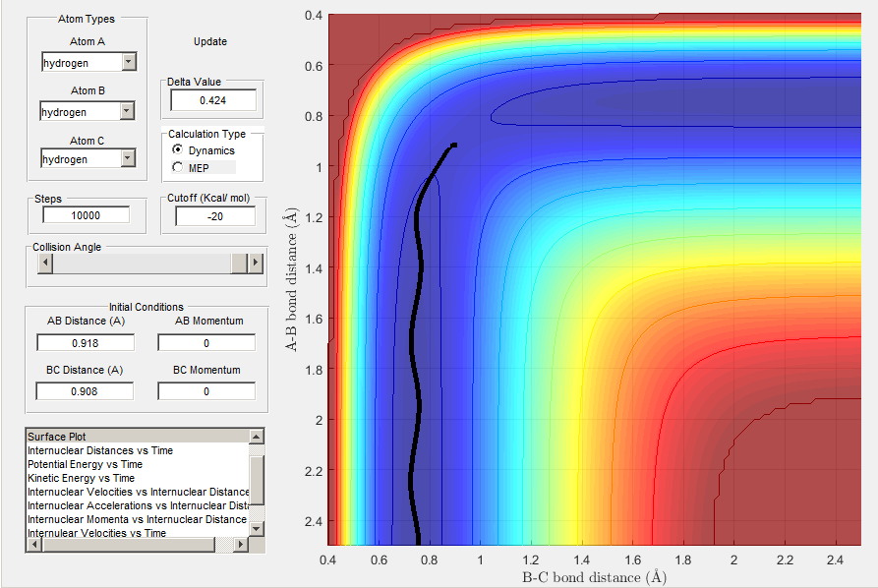878x588 pixels.
Task: Click the AB Distance input field
Action: coord(86,343)
